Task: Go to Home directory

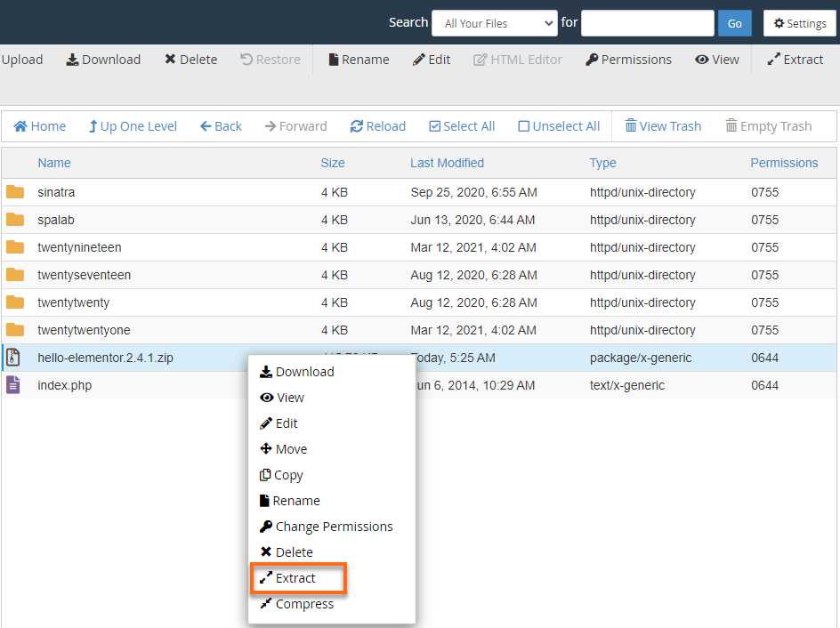Action: (x=40, y=126)
